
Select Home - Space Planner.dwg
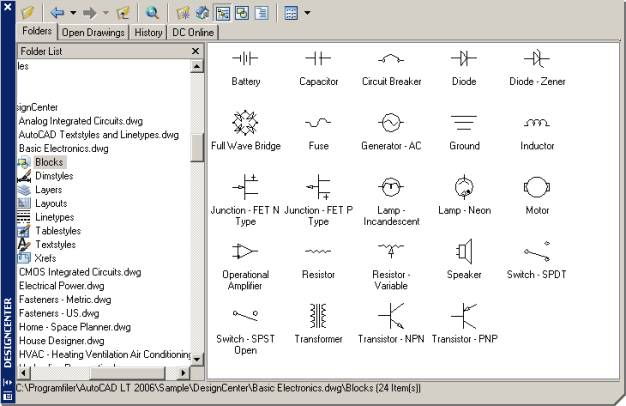pos(75,327)
